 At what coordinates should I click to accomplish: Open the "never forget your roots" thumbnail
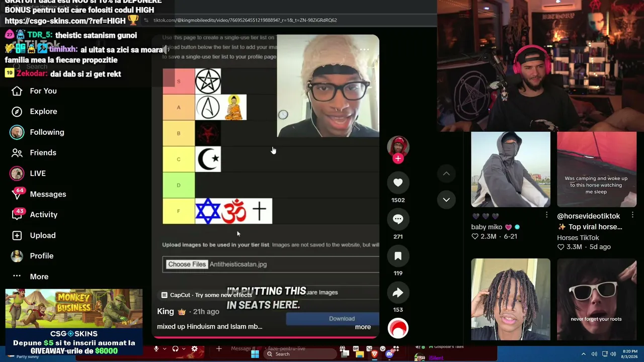pyautogui.click(x=597, y=299)
